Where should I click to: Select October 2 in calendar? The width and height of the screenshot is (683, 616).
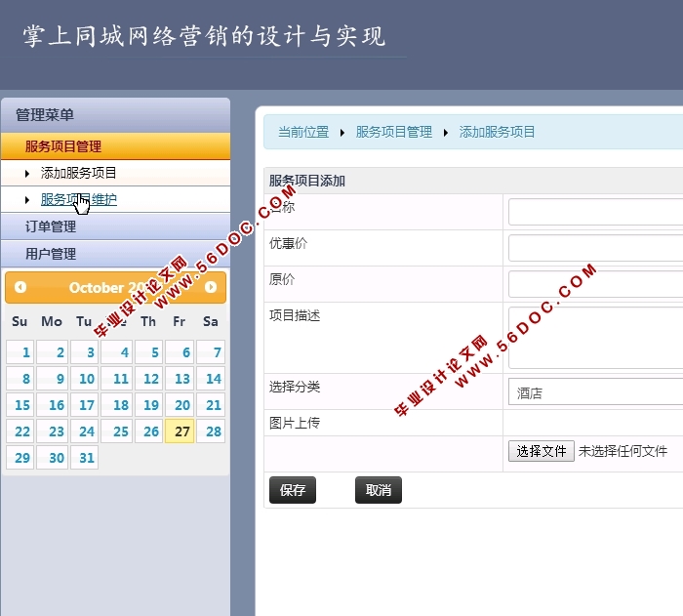click(53, 351)
